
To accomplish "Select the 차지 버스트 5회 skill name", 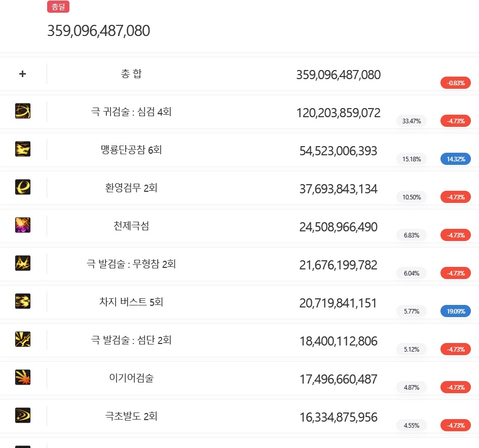I will (x=131, y=302).
